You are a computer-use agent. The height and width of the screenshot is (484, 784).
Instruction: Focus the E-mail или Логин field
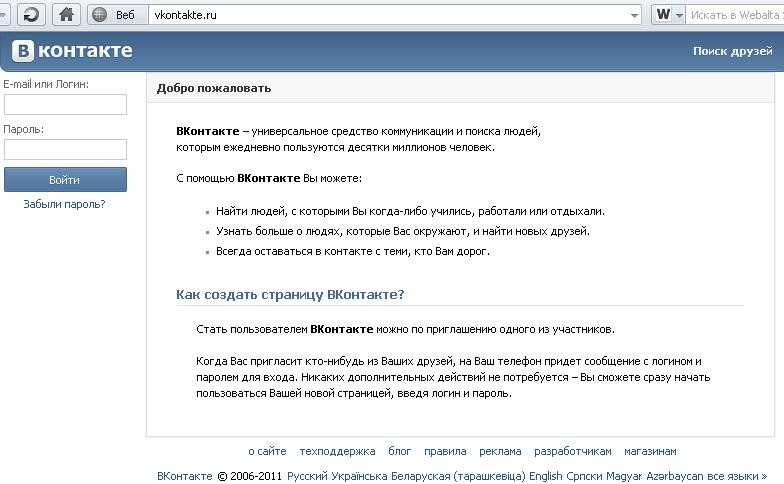(x=66, y=104)
